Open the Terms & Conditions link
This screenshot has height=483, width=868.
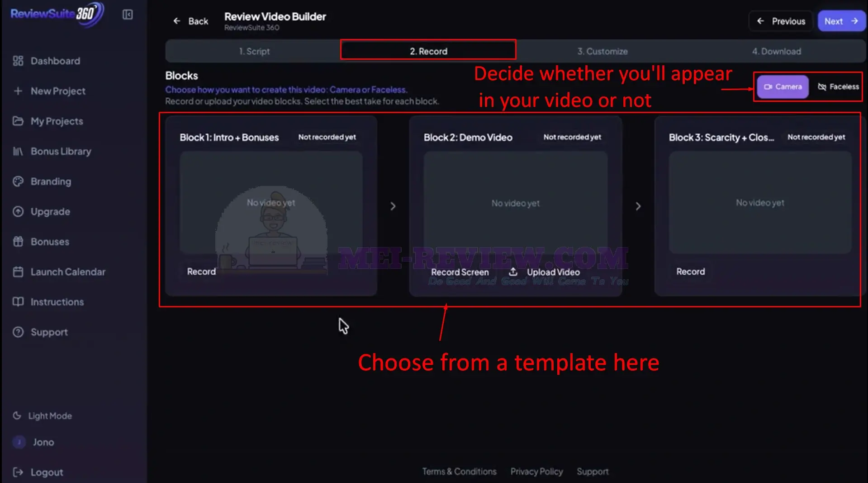coord(459,471)
